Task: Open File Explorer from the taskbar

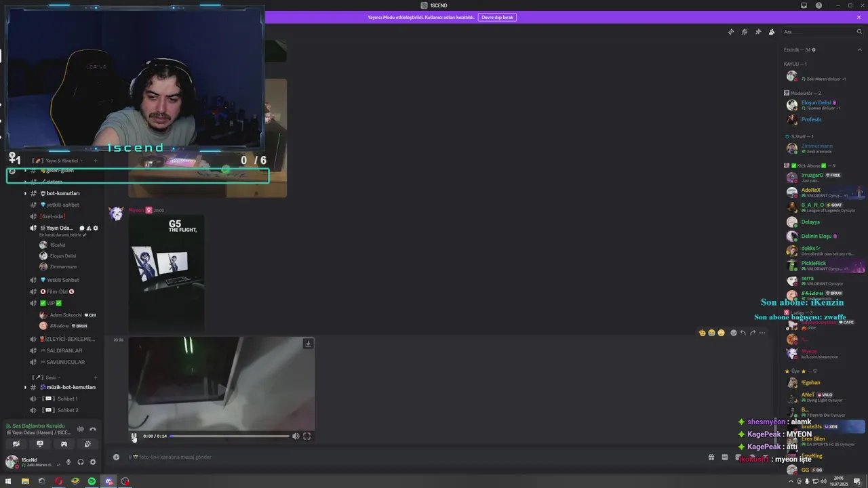Action: [x=25, y=481]
